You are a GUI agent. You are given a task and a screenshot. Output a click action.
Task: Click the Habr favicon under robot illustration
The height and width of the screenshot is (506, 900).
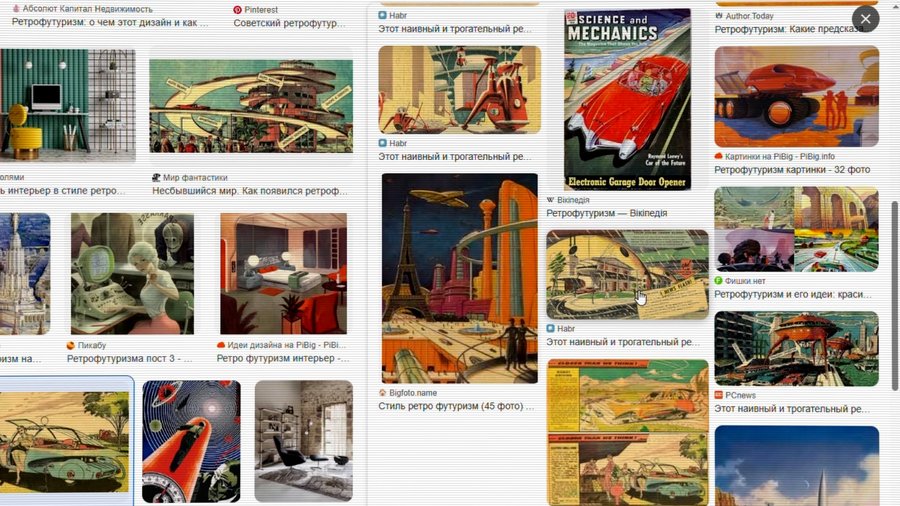click(382, 143)
